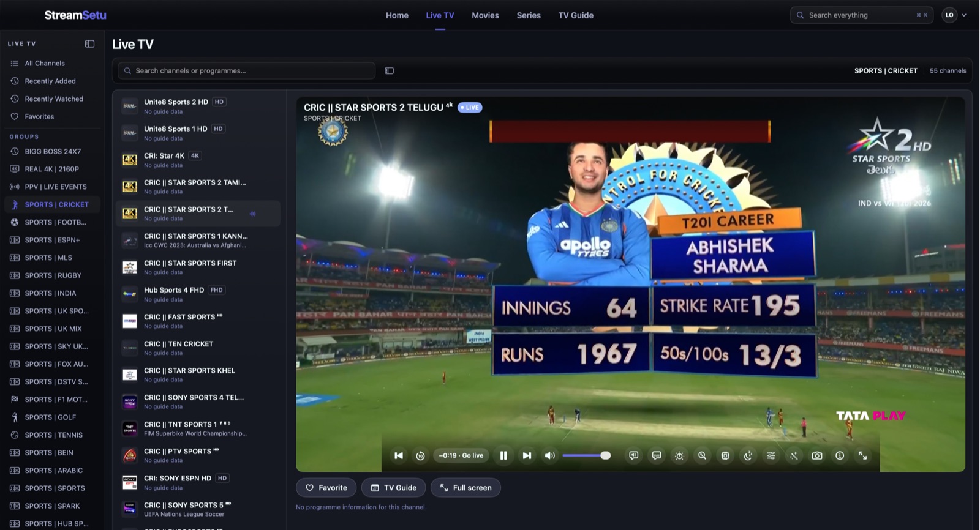Skip to the next channel
This screenshot has width=980, height=530.
click(527, 455)
